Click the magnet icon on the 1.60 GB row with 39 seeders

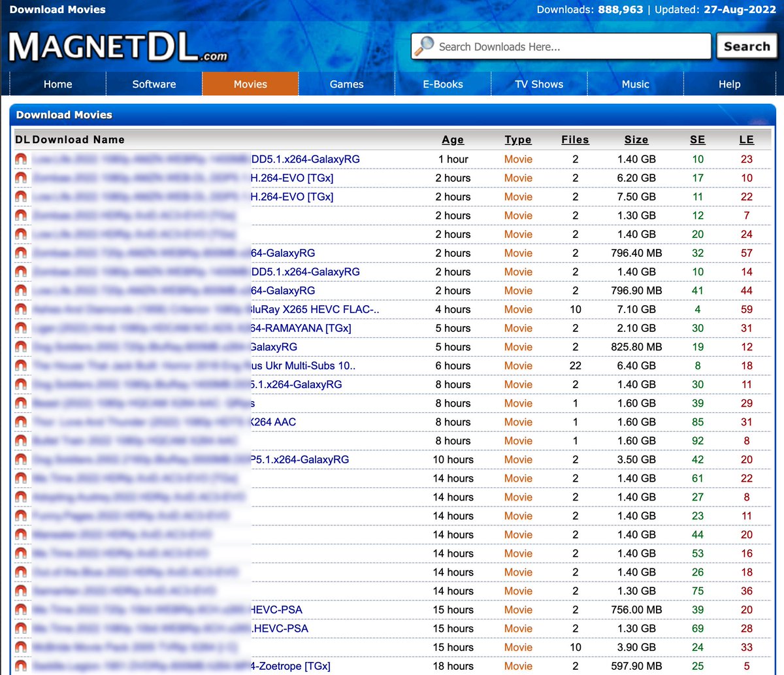coord(21,403)
